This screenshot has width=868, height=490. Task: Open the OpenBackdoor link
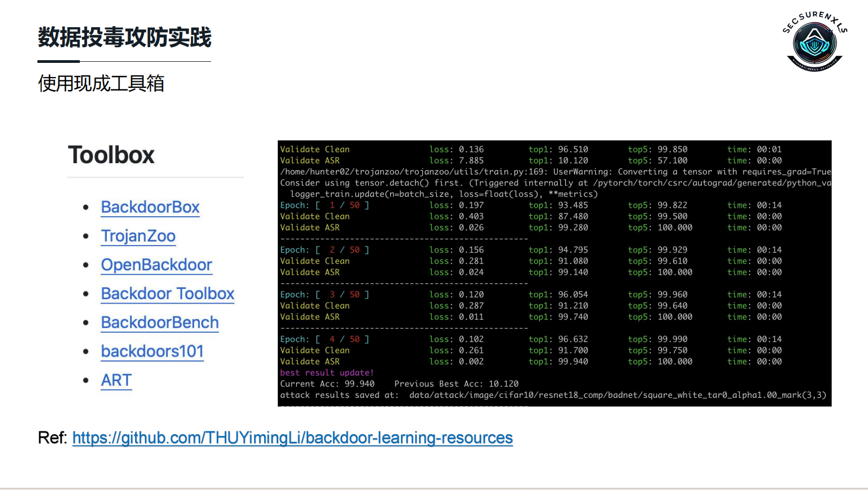point(156,265)
